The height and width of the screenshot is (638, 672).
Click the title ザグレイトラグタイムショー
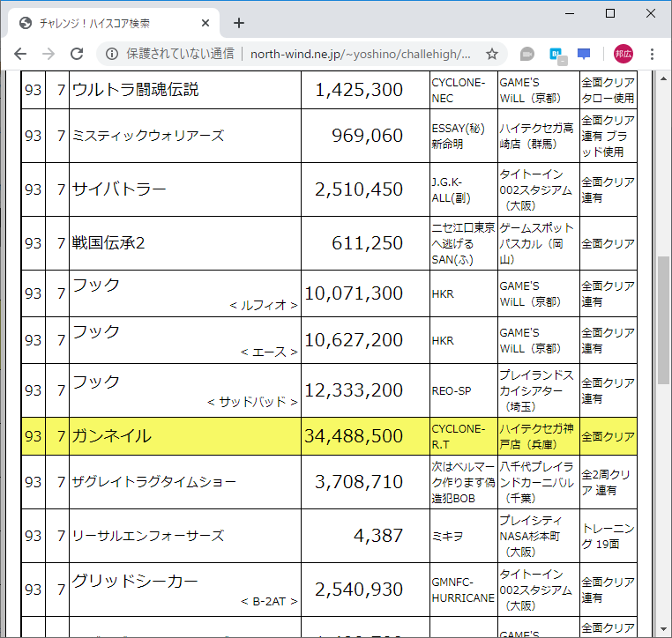click(x=153, y=482)
